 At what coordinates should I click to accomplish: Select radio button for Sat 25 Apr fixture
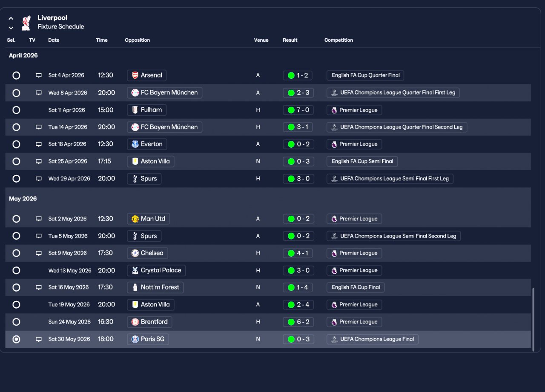pos(16,161)
